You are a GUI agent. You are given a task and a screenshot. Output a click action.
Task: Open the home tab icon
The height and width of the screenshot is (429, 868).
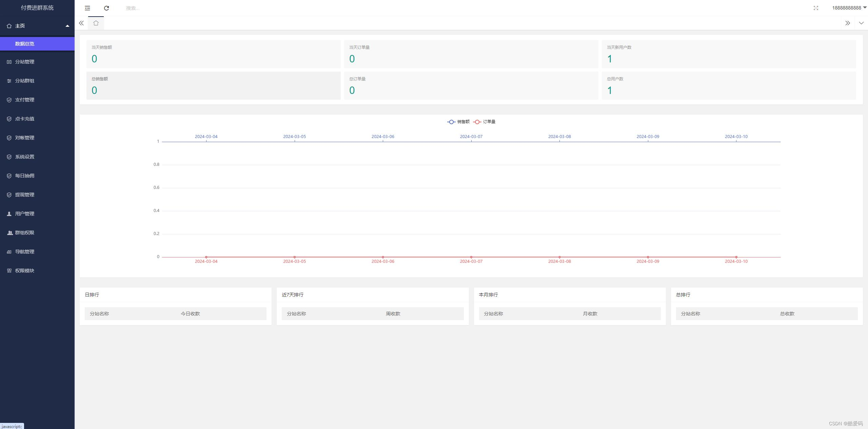96,23
